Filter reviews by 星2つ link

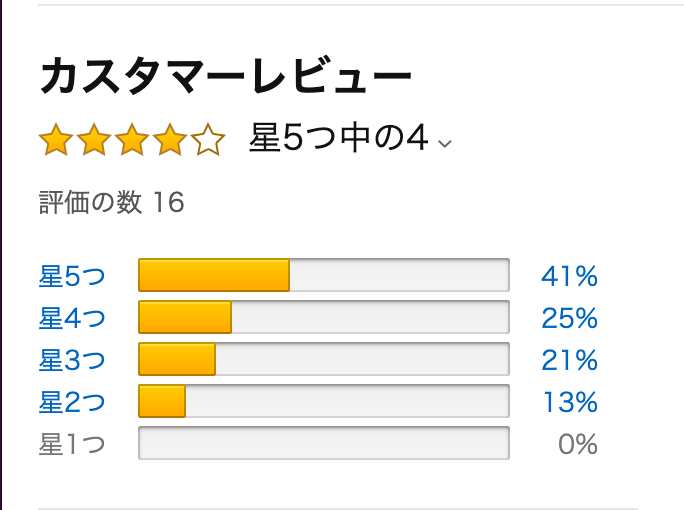pyautogui.click(x=72, y=402)
